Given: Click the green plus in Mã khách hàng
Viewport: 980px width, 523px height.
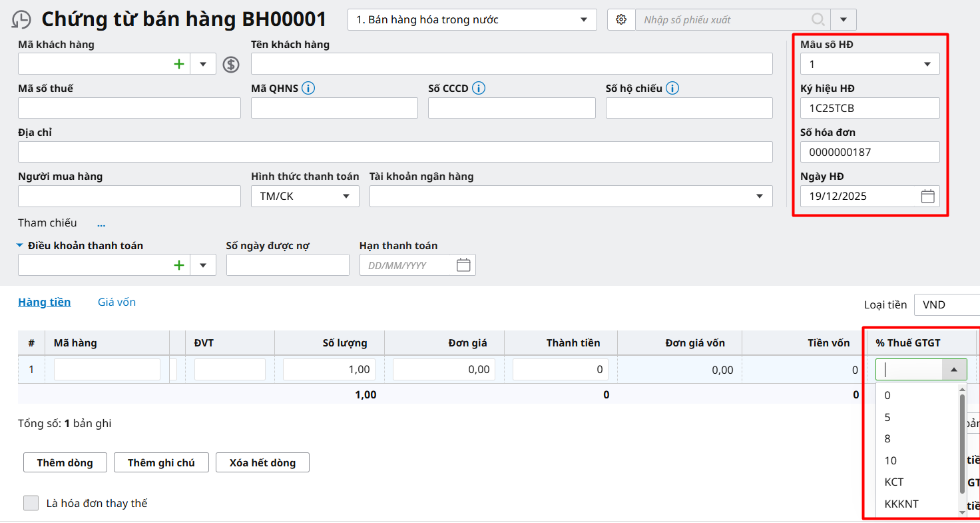Looking at the screenshot, I should 178,64.
